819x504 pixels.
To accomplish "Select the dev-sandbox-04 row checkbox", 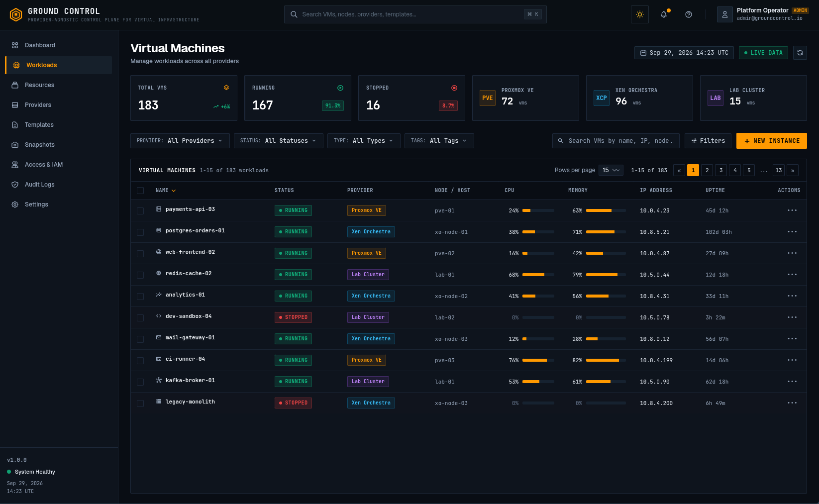I will click(x=140, y=318).
